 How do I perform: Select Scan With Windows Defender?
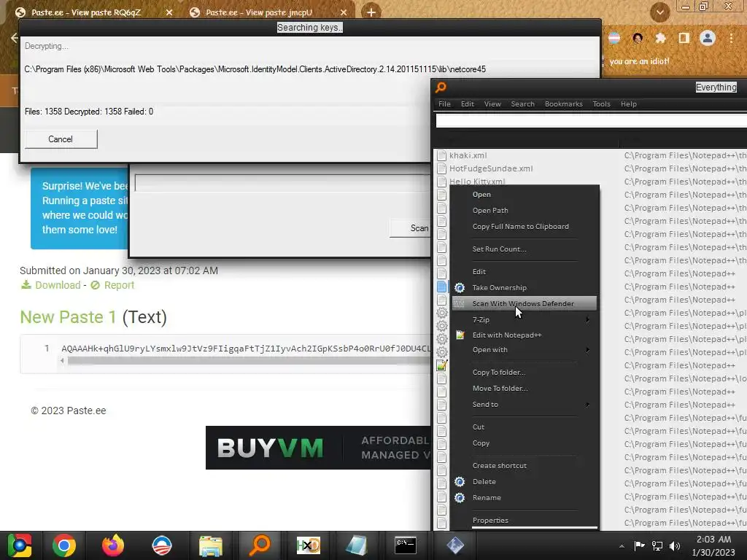coord(524,303)
